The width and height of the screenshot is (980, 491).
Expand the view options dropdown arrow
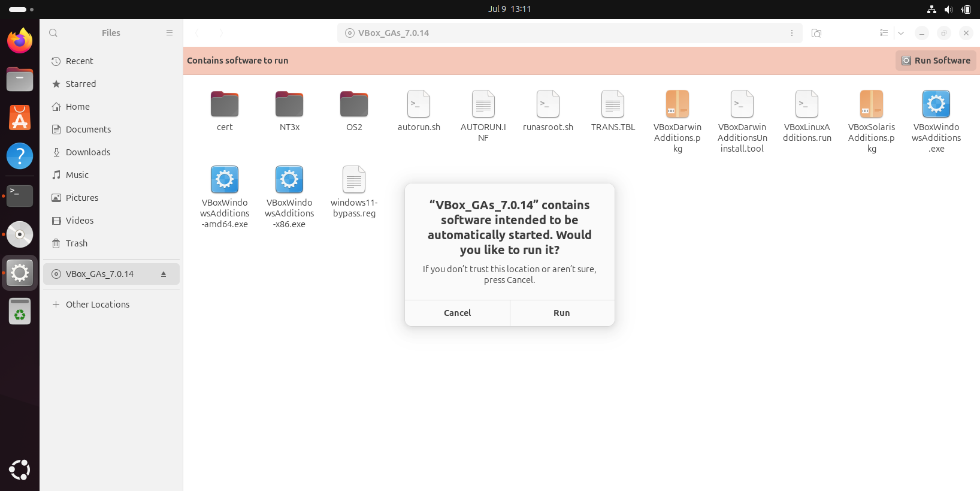tap(901, 33)
